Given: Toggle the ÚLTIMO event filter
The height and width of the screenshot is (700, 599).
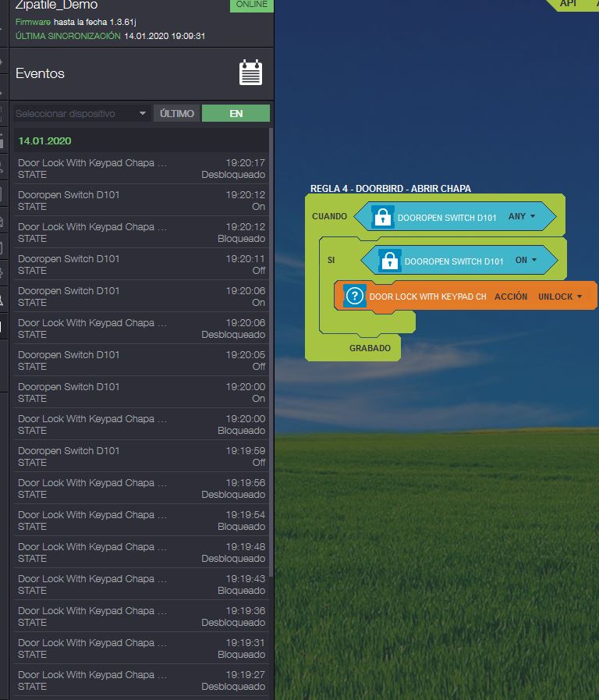Looking at the screenshot, I should (177, 113).
